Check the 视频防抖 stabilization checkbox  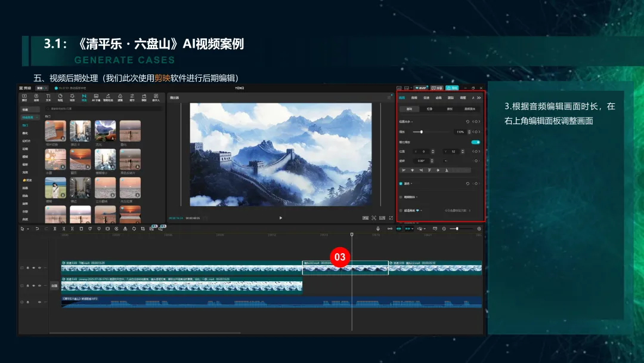pos(401,198)
